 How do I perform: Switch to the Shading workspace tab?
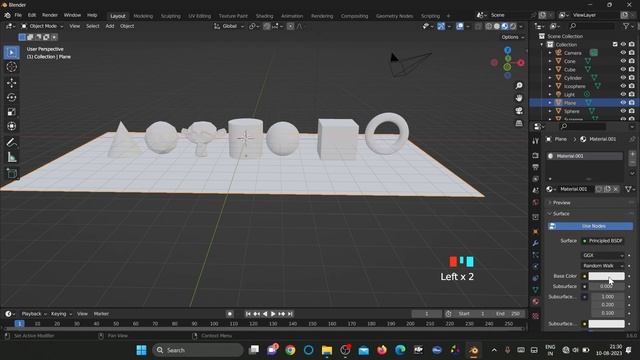point(264,16)
